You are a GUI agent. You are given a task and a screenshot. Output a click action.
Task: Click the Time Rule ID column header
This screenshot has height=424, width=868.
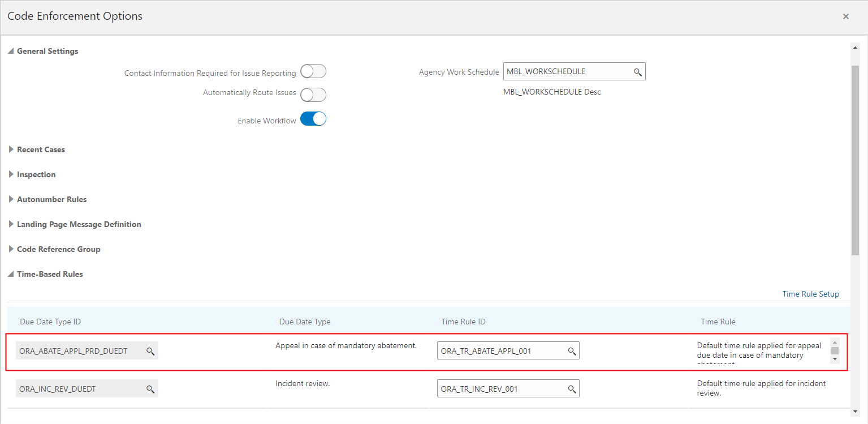pyautogui.click(x=463, y=322)
